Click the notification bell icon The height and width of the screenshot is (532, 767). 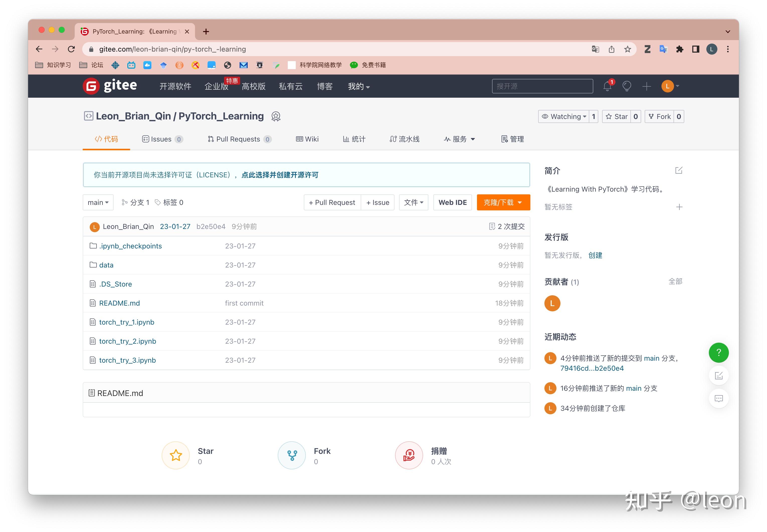tap(607, 86)
